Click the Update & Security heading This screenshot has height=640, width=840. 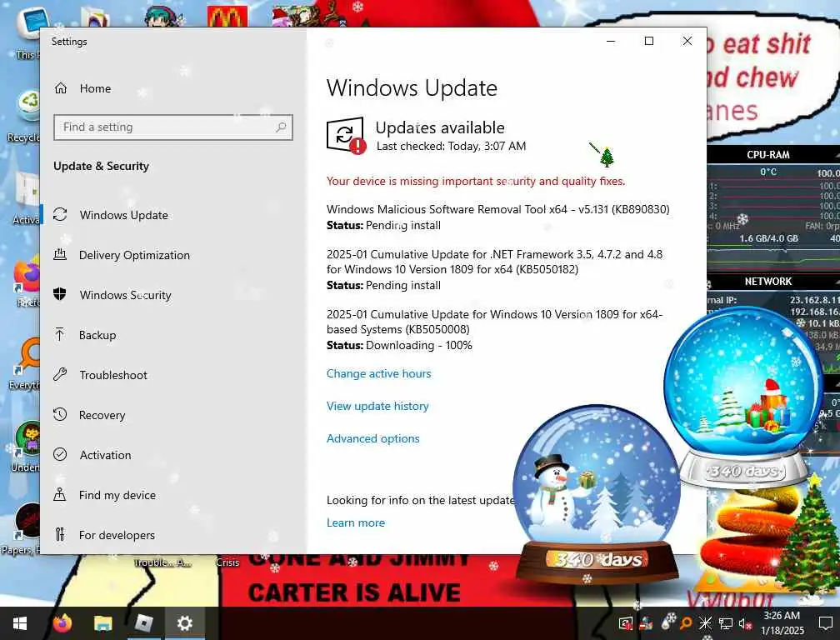[101, 166]
